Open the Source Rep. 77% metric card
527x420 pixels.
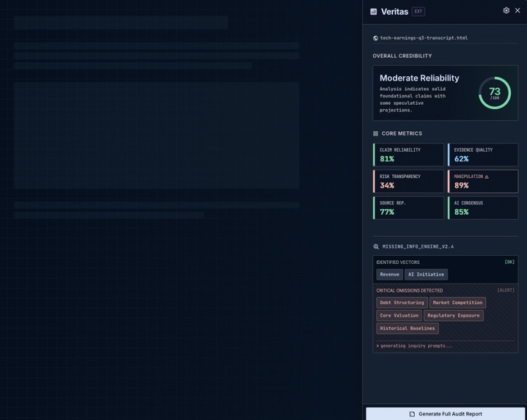pos(408,208)
